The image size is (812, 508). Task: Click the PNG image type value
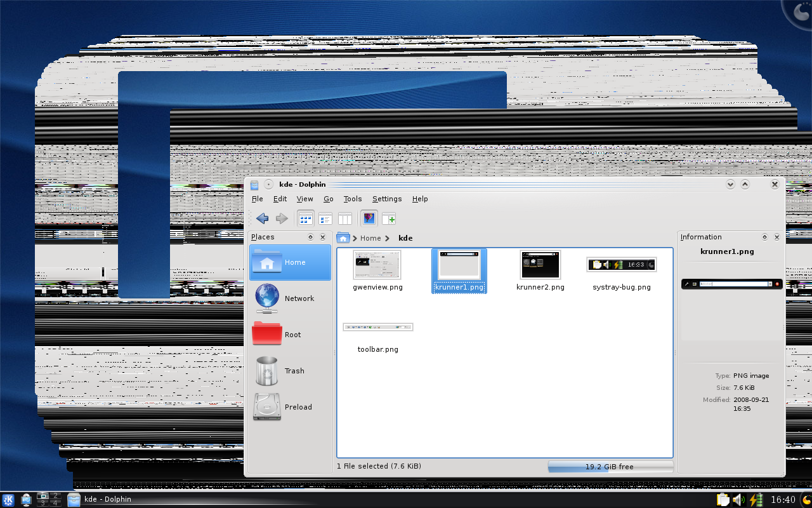[751, 376]
